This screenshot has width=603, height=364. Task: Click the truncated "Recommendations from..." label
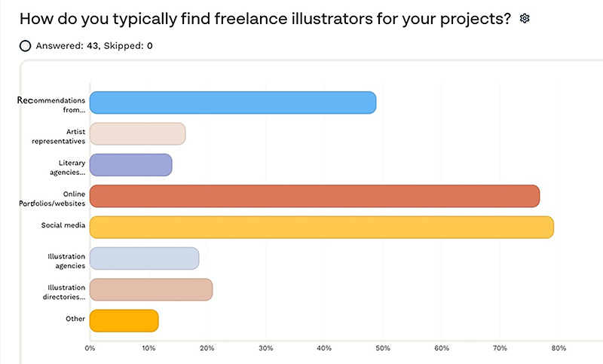pos(51,104)
